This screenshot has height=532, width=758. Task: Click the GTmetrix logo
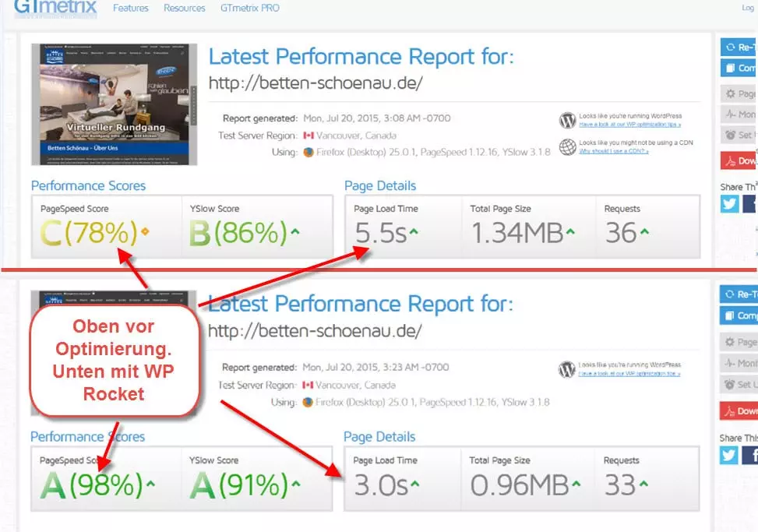pyautogui.click(x=55, y=8)
